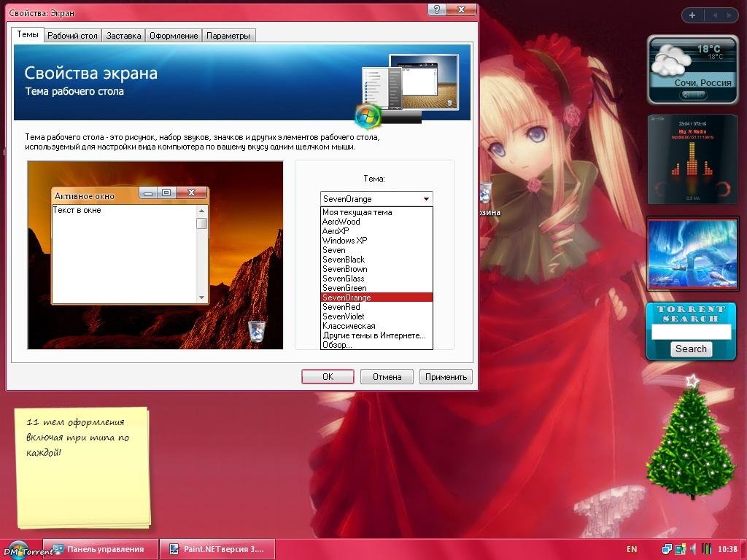Choose Моя текущая тема from list

click(376, 212)
